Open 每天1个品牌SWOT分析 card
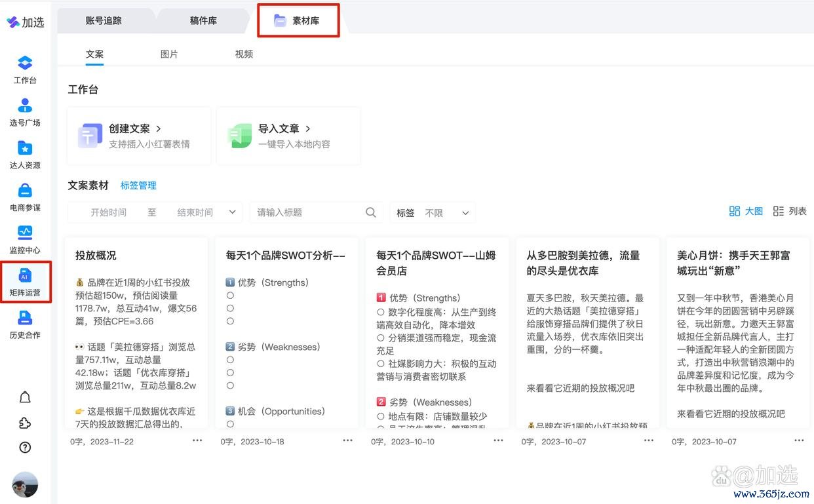Image resolution: width=814 pixels, height=504 pixels. 286,333
